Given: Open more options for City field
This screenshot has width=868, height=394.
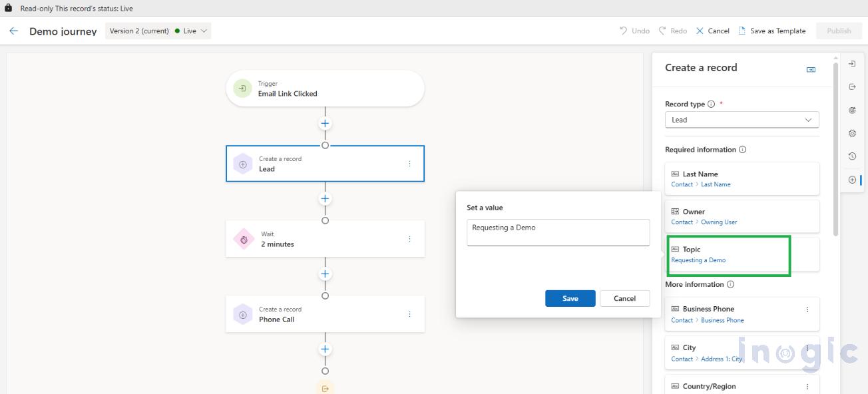Looking at the screenshot, I should (807, 348).
